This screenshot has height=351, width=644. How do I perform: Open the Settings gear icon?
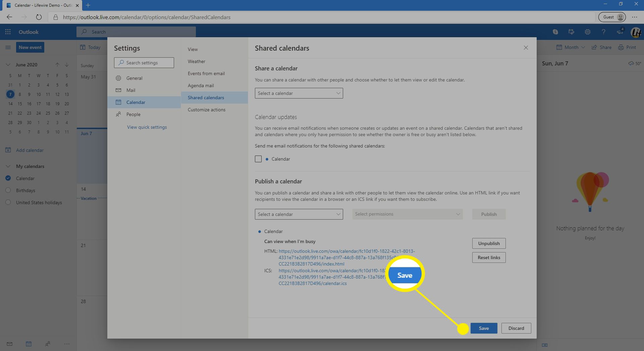[x=587, y=32]
